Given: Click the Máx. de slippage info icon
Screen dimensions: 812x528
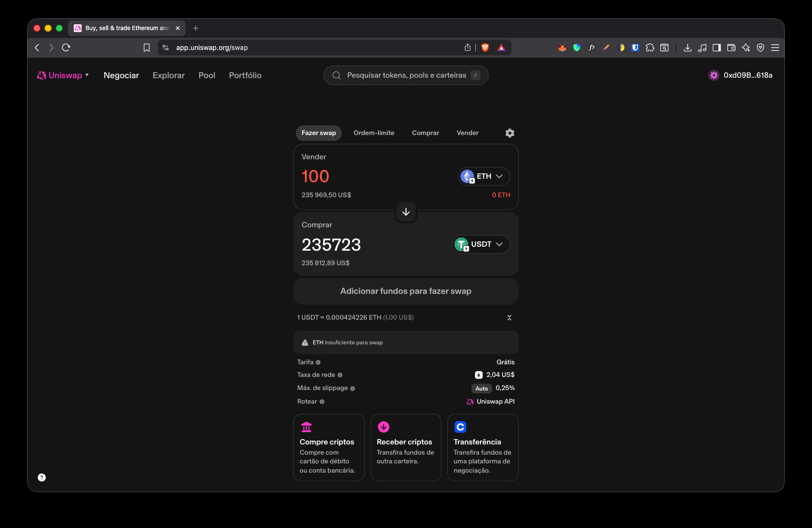Looking at the screenshot, I should [x=353, y=389].
